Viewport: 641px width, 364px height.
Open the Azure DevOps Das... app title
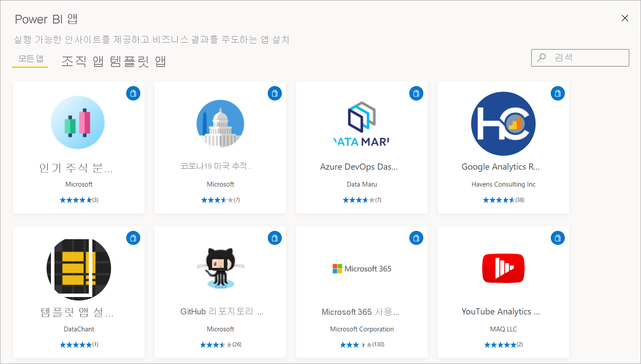359,167
